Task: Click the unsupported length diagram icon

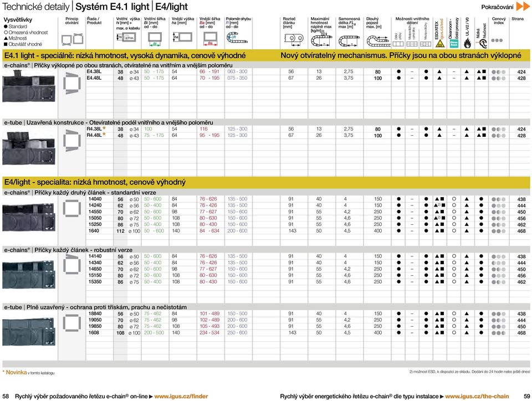Action: tap(350, 41)
